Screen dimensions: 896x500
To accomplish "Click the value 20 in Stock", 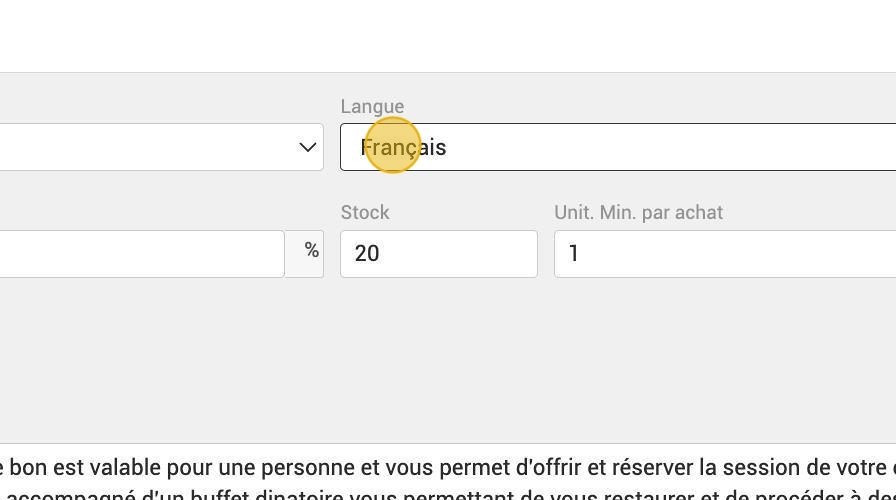I will coord(367,253).
